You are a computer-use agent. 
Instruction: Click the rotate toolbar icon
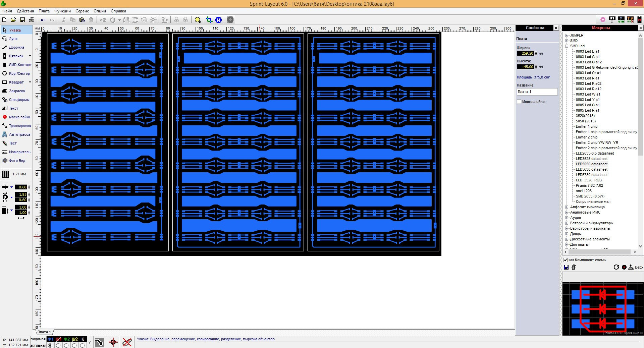pyautogui.click(x=113, y=20)
